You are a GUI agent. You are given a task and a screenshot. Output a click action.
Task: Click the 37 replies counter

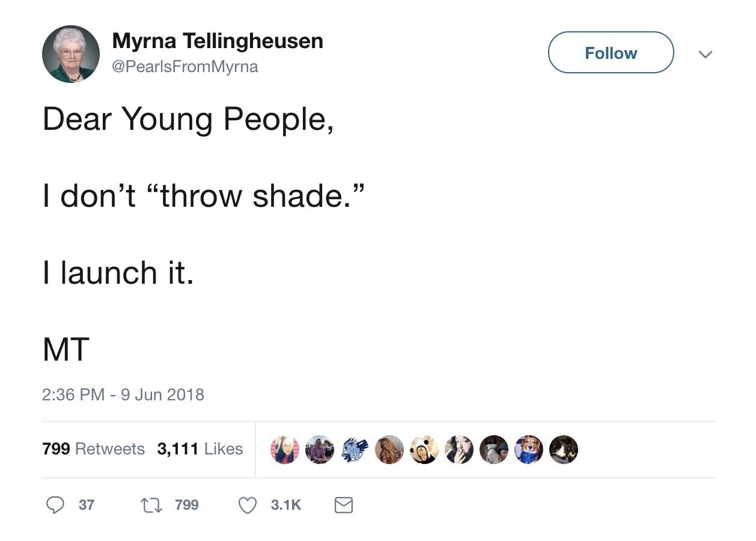(x=86, y=506)
